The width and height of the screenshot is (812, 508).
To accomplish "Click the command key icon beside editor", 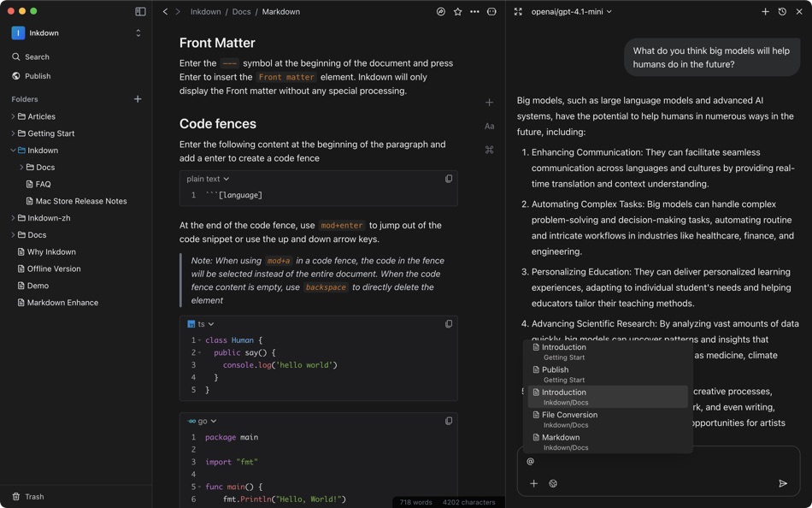I will tap(490, 150).
